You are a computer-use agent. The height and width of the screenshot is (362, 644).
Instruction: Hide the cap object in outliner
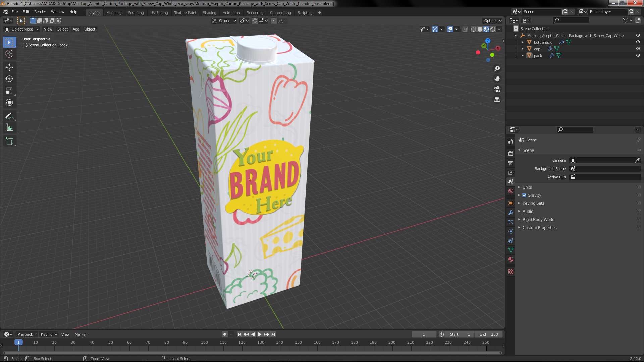638,49
